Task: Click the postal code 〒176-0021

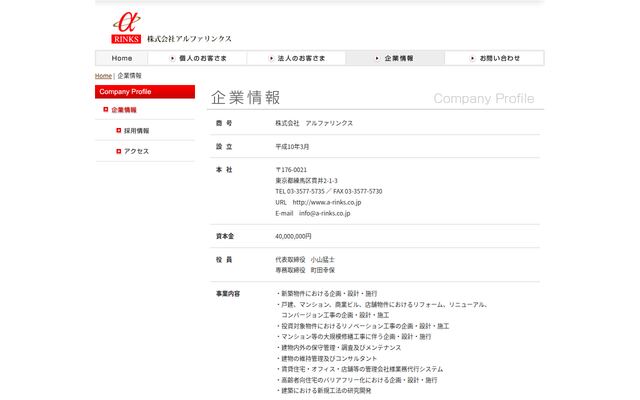Action: [x=291, y=170]
